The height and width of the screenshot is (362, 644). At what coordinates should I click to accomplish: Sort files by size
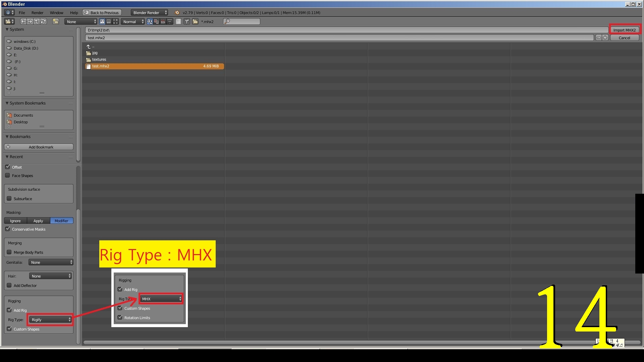(170, 21)
